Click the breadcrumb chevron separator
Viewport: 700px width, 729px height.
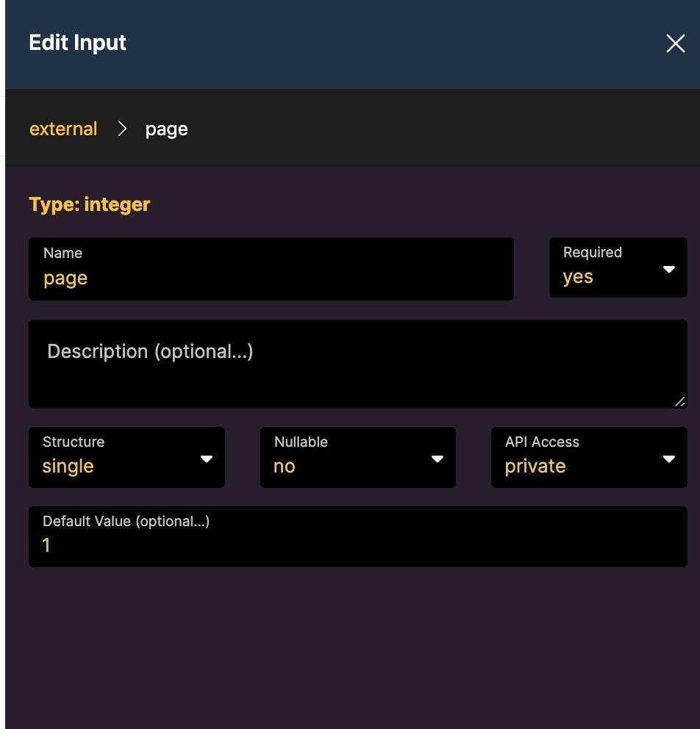pyautogui.click(x=122, y=129)
